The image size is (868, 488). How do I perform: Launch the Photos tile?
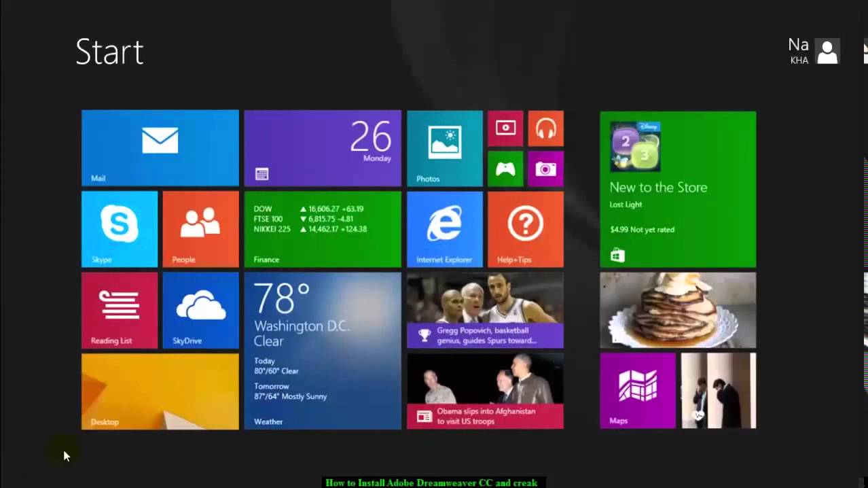click(x=445, y=148)
